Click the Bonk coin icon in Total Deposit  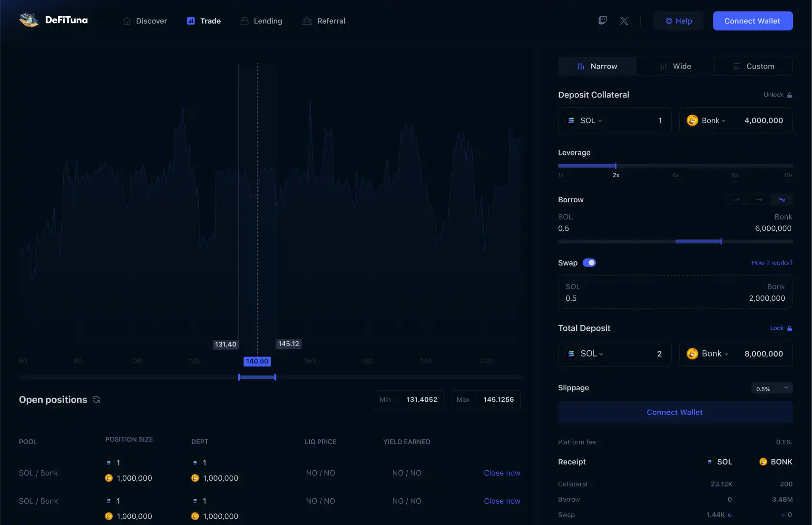pos(692,354)
